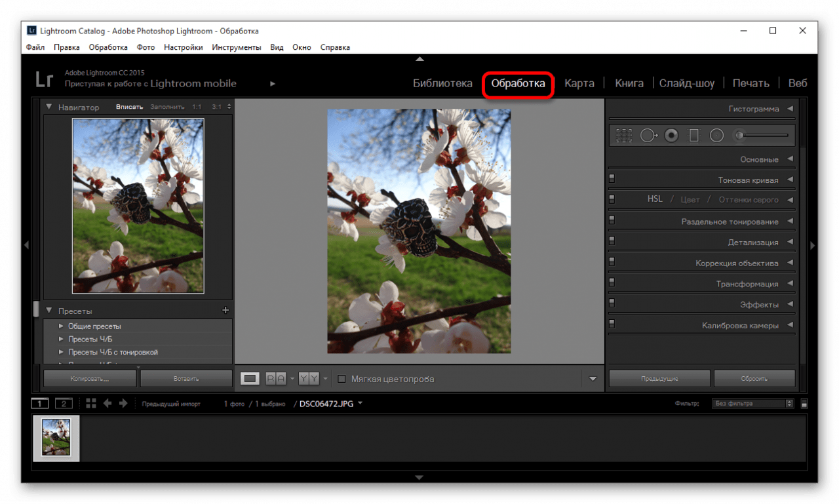The height and width of the screenshot is (504, 839).
Task: Switch to the Карта module
Action: 579,83
